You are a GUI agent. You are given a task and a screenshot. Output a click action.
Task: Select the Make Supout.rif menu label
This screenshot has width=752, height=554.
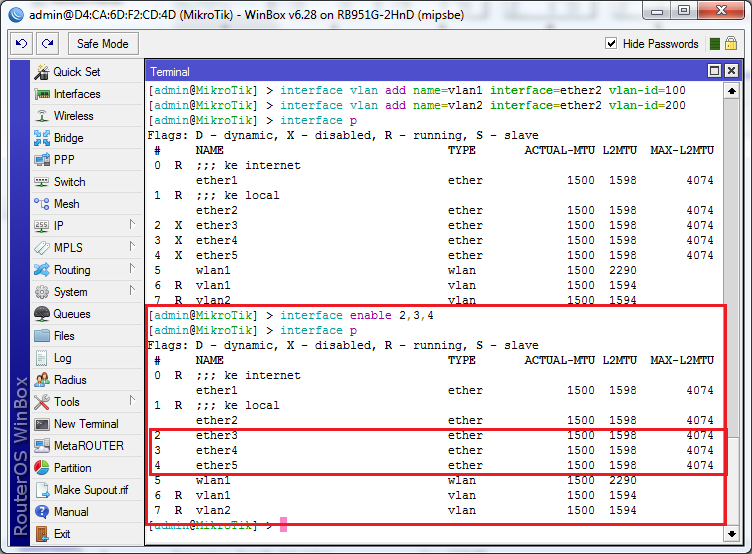91,490
